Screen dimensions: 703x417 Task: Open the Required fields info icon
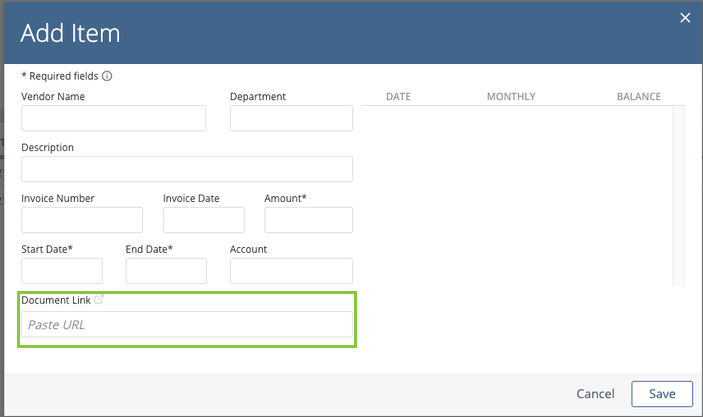(x=107, y=76)
